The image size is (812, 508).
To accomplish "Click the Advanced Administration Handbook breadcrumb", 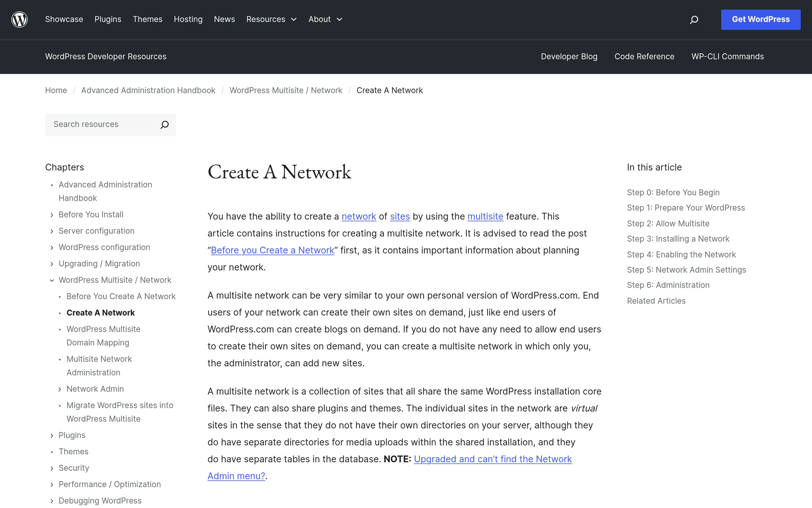I will (x=148, y=90).
